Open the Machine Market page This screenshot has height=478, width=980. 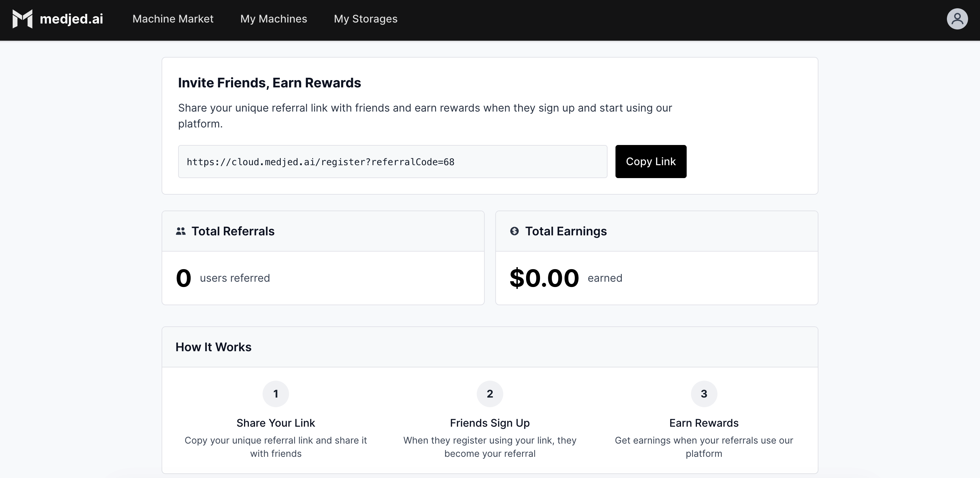pos(173,19)
